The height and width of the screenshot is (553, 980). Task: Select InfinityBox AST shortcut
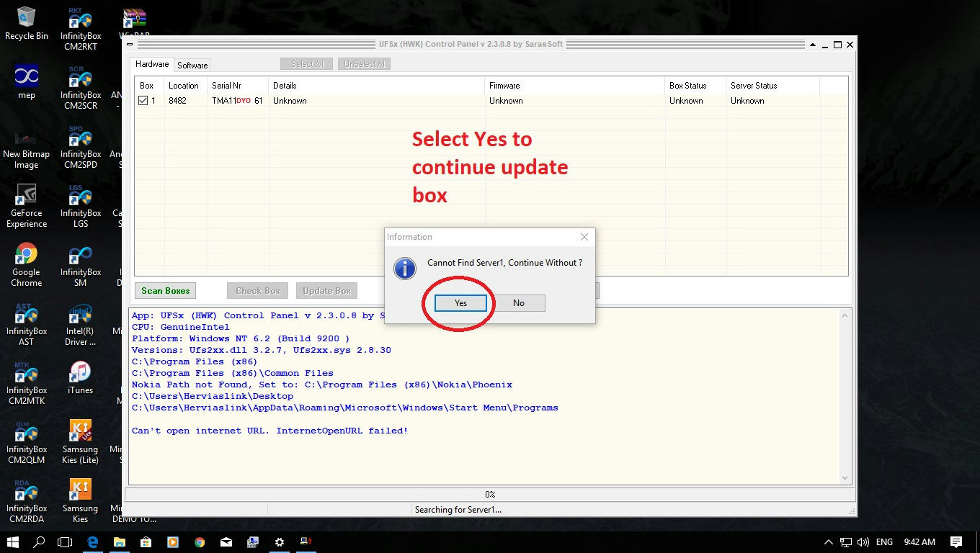point(27,324)
